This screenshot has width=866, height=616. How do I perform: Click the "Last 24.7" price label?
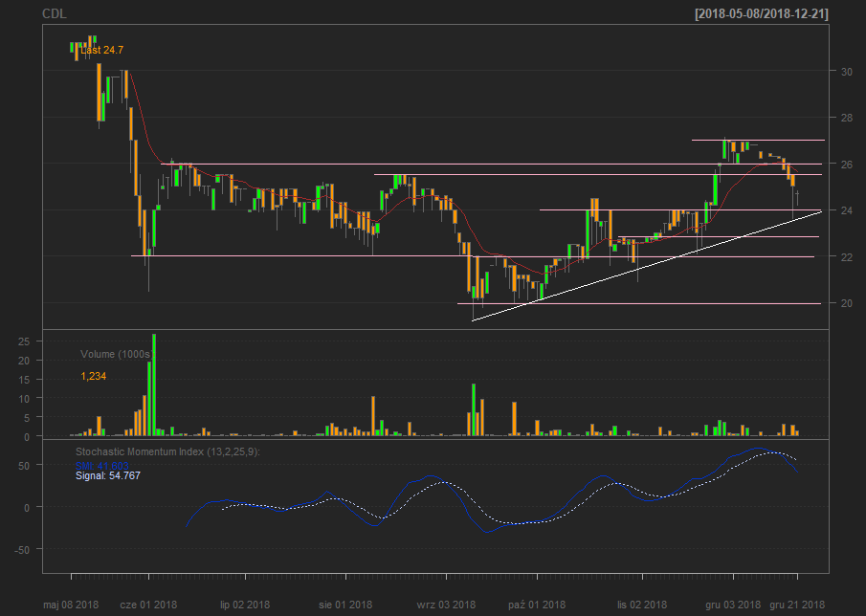[x=101, y=51]
